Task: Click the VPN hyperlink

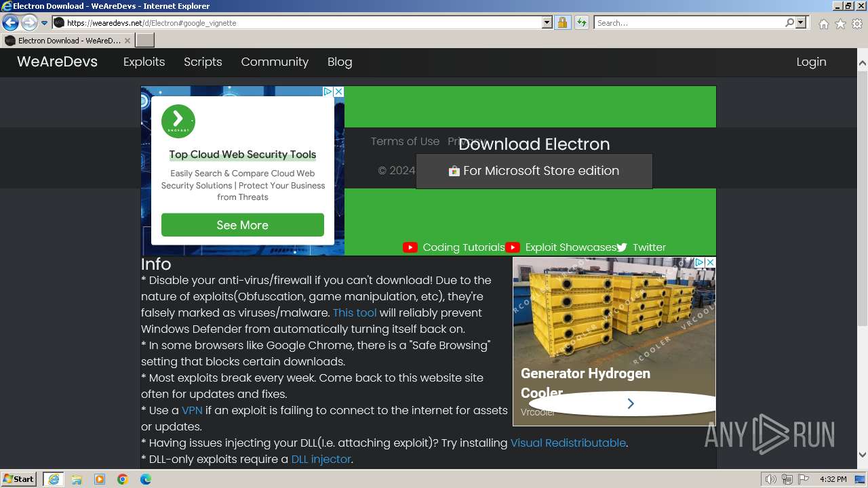Action: click(192, 411)
